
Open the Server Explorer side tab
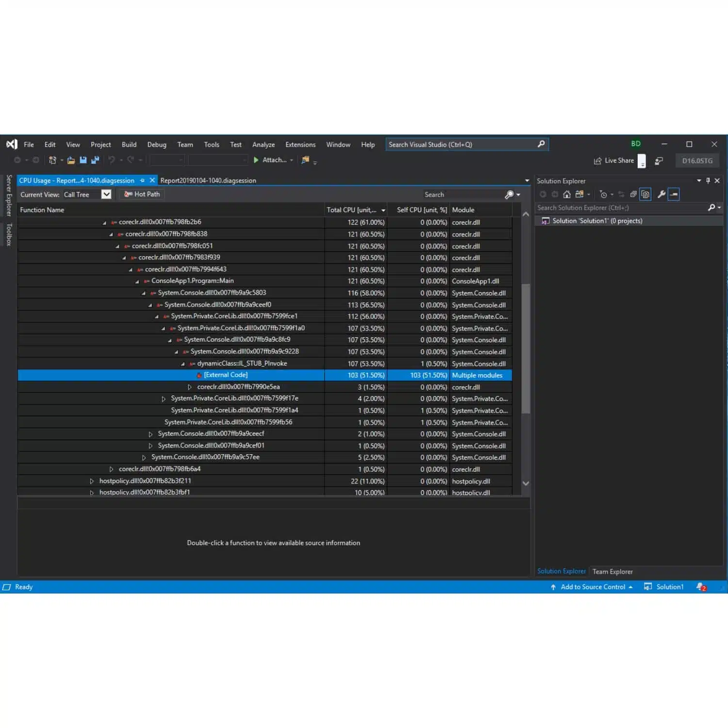point(9,195)
